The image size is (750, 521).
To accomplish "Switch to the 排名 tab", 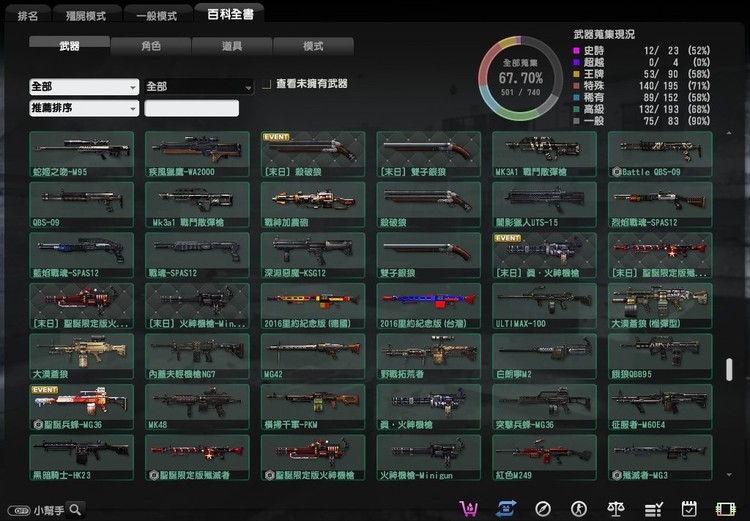I will [x=28, y=15].
